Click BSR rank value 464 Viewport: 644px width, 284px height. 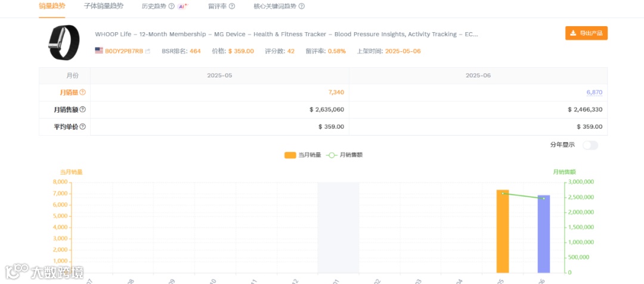tap(195, 51)
